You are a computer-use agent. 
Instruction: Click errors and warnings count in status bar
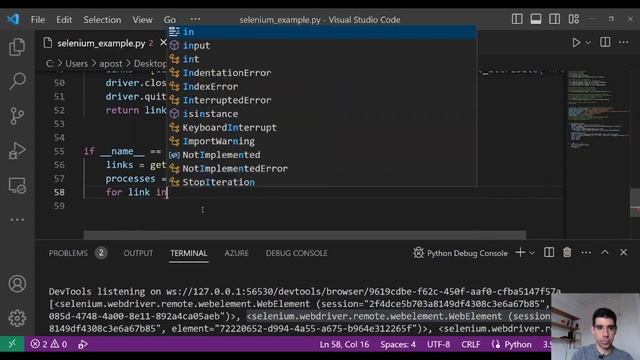(49, 344)
